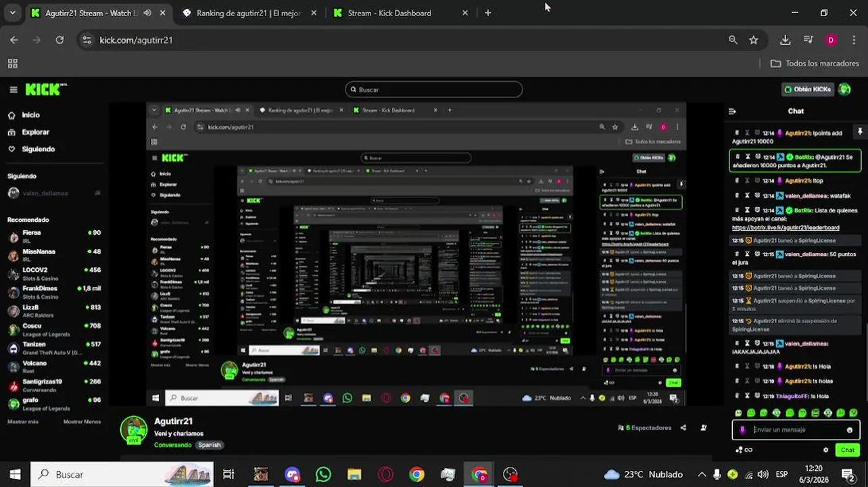The width and height of the screenshot is (868, 487).
Task: Open site information icon in the address bar
Action: [87, 40]
